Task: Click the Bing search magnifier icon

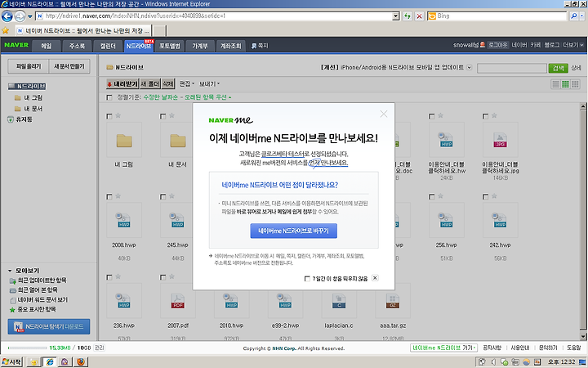Action: [x=574, y=16]
